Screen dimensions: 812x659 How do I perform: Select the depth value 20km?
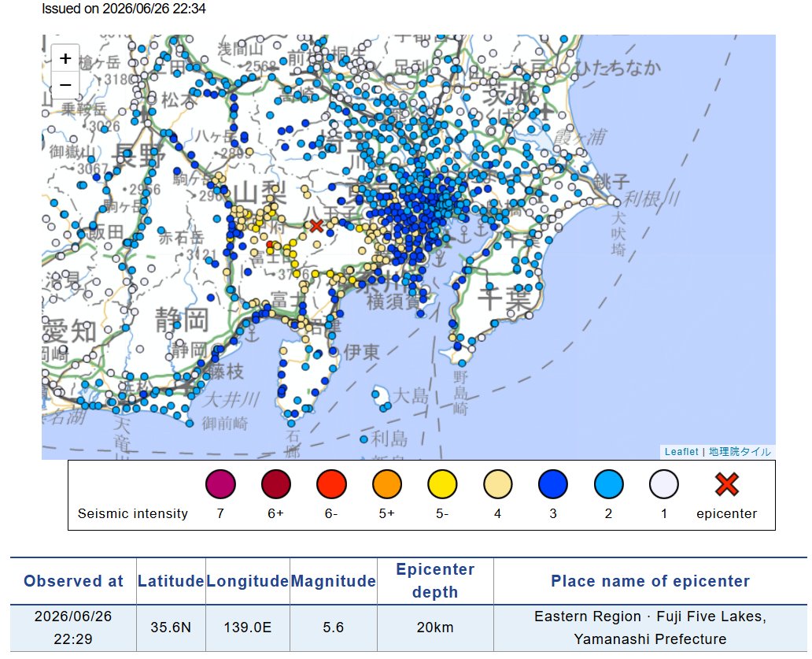coord(436,628)
